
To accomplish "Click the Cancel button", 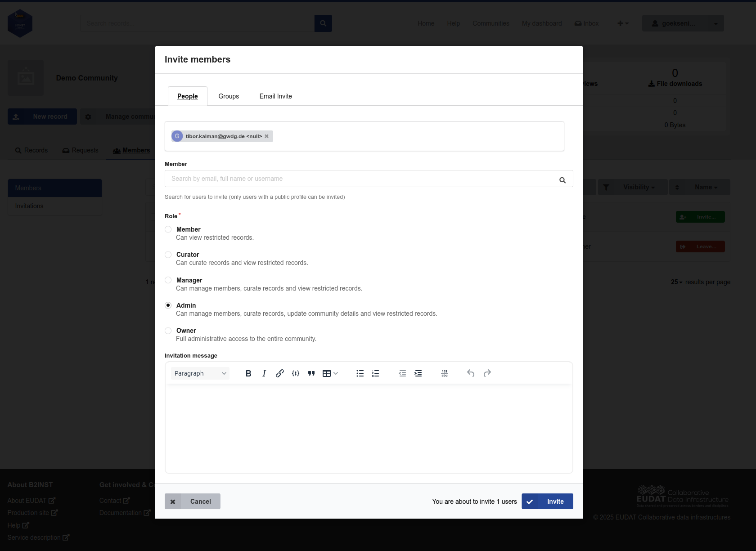I will (x=193, y=502).
